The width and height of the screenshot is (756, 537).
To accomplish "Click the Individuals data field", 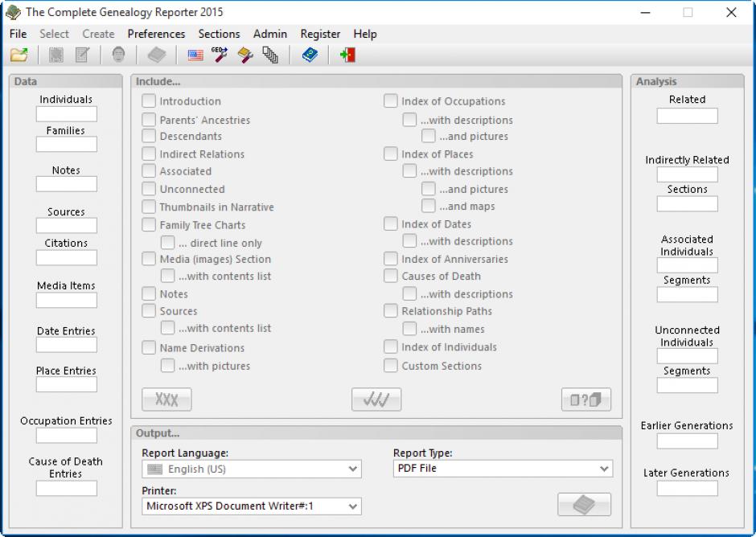I will point(66,114).
